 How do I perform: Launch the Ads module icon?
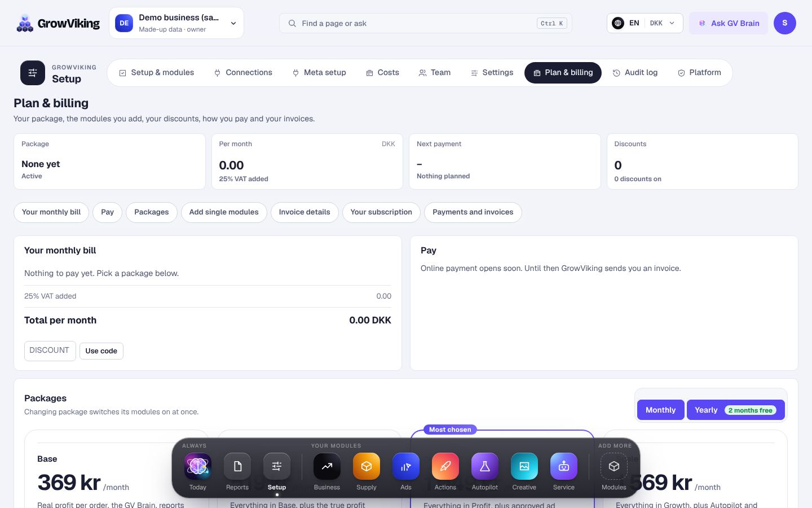click(x=406, y=466)
